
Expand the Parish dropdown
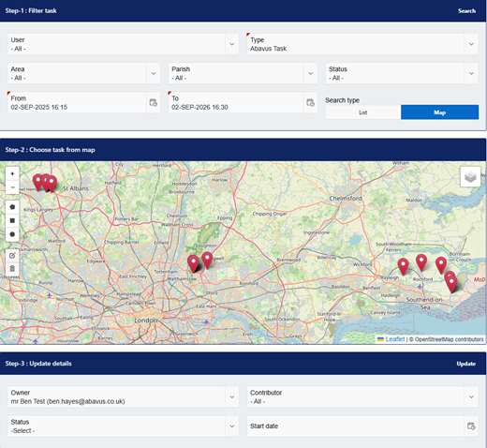(x=310, y=73)
